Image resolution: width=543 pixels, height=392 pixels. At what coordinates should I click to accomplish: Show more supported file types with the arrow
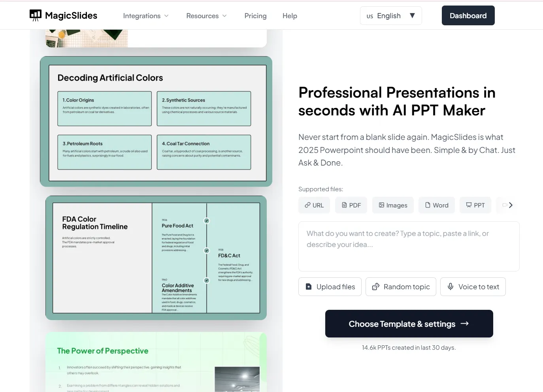(x=511, y=205)
